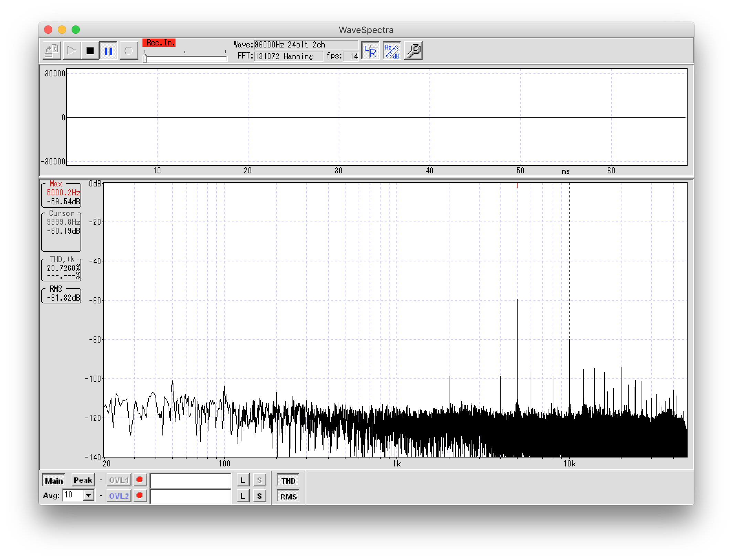Toggle the RMS display button

pos(288,496)
